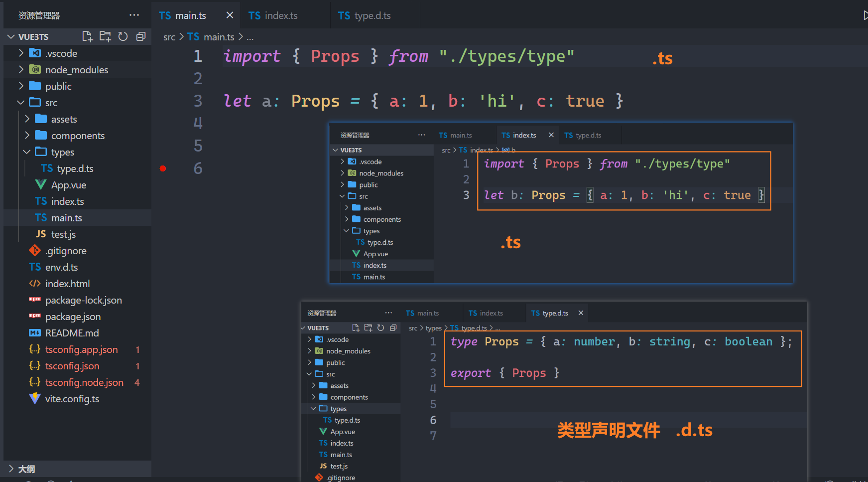Refresh the explorer file tree
This screenshot has height=482, width=868.
123,36
